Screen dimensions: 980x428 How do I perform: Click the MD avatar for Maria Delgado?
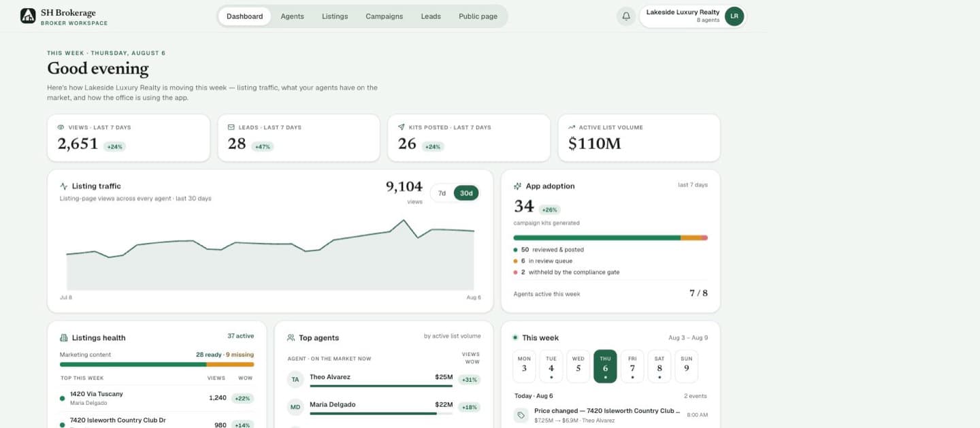pos(295,408)
